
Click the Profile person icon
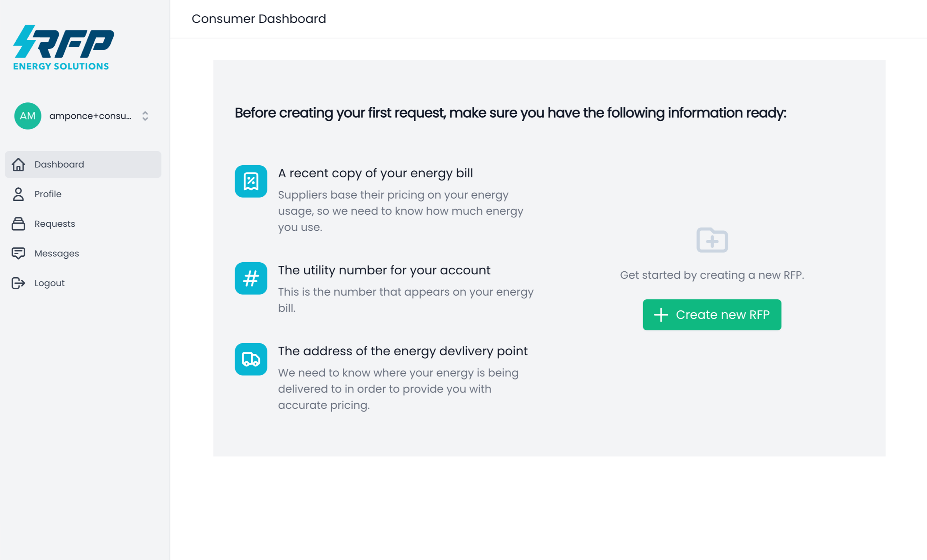(x=18, y=193)
